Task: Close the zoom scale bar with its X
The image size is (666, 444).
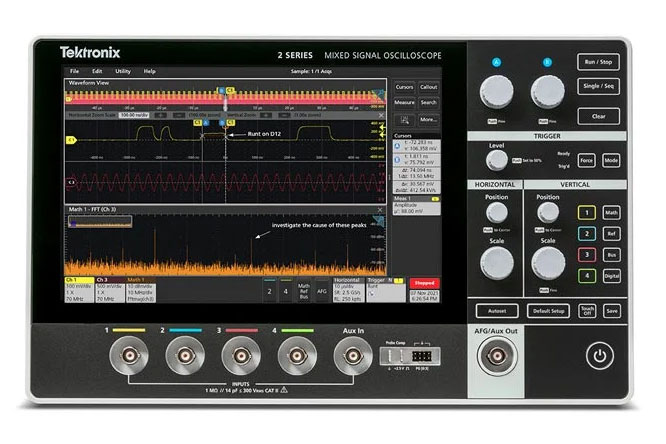Action: [x=381, y=115]
